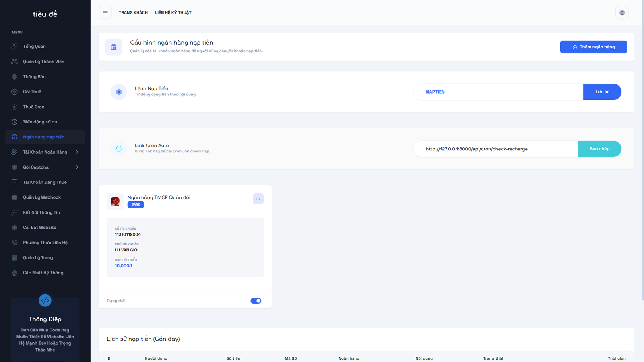Screen dimensions: 644x362
Task: Expand the Gói Captcha submenu arrow
Action: (77, 167)
